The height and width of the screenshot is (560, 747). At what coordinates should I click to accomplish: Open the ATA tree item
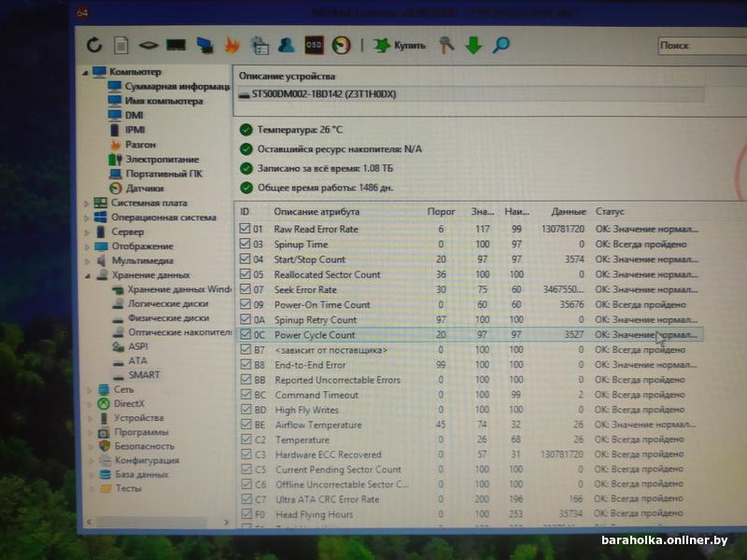click(x=137, y=360)
